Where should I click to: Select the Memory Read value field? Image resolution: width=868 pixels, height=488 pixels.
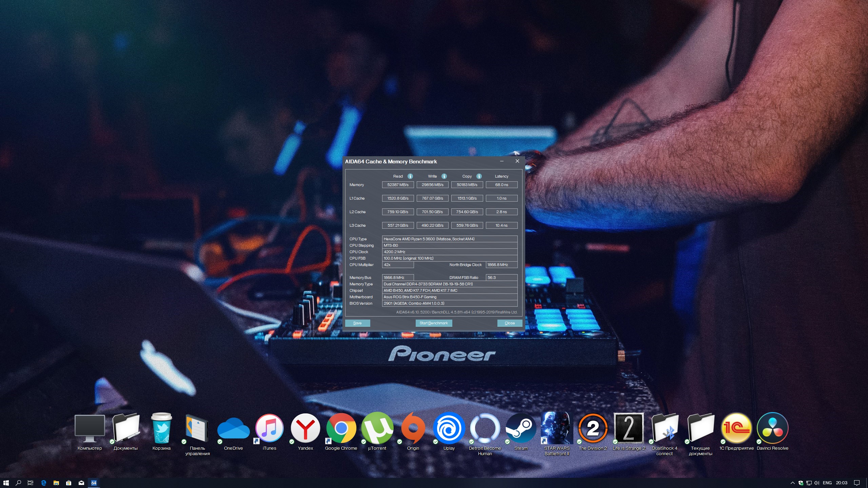[x=398, y=185]
